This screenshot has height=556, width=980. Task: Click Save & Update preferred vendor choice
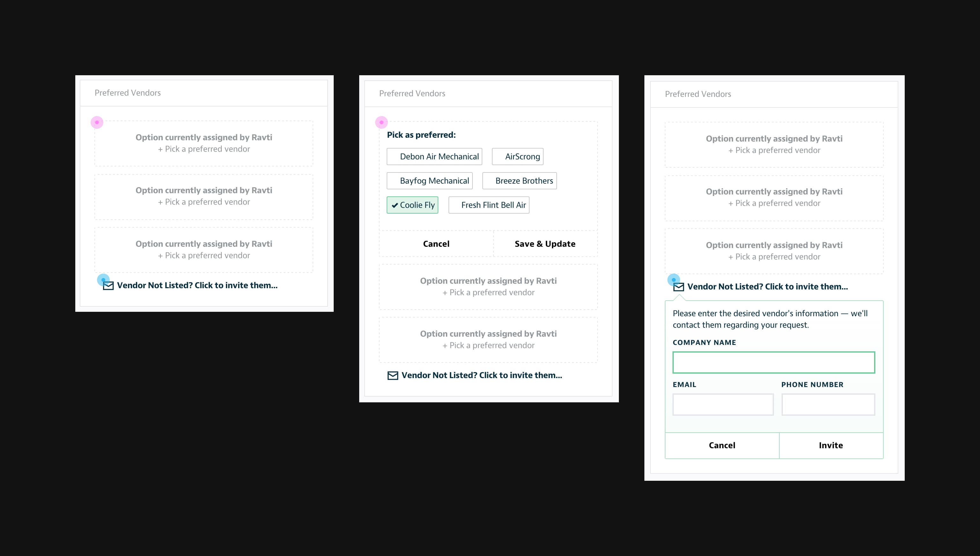[x=545, y=243]
